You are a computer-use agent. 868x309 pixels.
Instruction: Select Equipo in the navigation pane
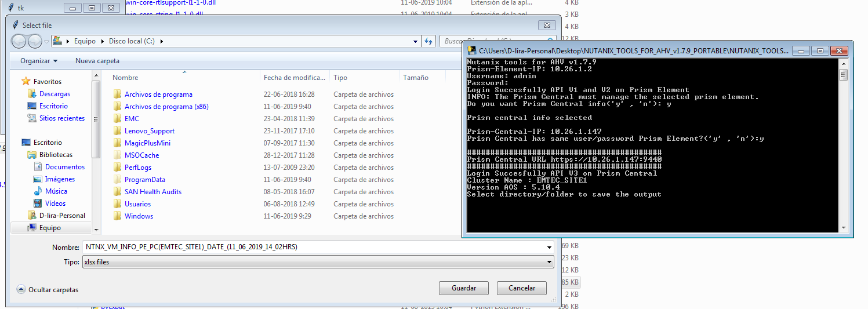click(50, 228)
